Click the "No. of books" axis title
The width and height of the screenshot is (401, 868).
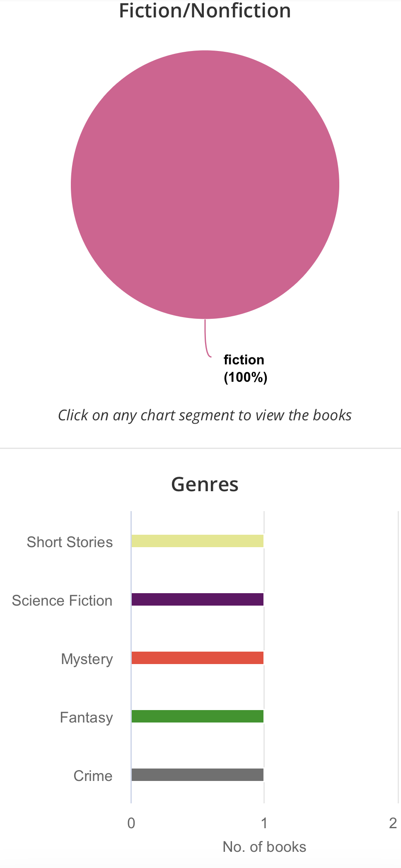tap(264, 847)
